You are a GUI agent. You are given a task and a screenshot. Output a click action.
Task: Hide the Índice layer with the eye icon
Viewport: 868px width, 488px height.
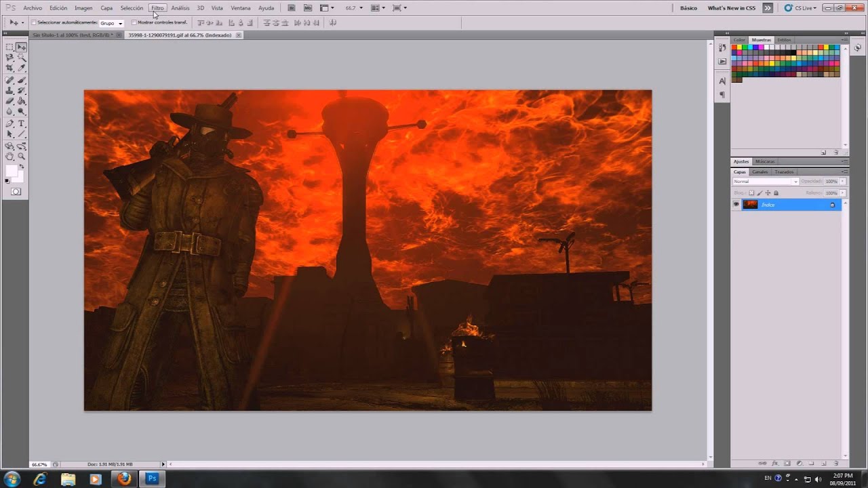(736, 205)
